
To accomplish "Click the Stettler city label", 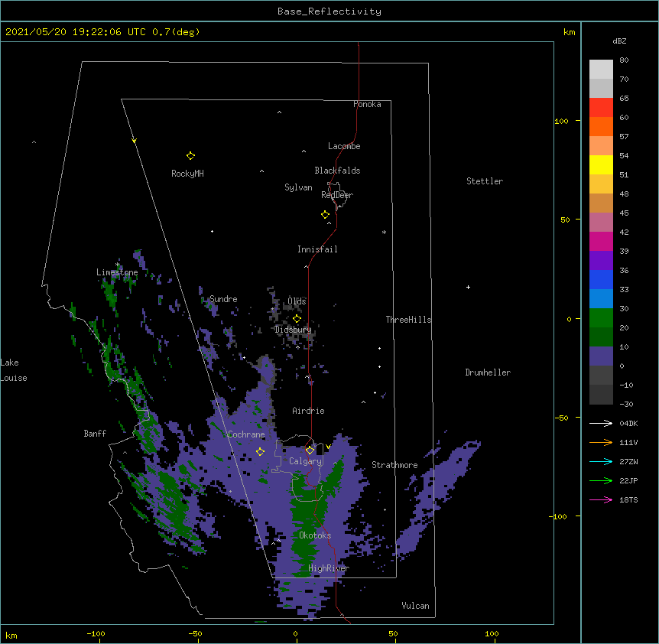I will point(485,181).
